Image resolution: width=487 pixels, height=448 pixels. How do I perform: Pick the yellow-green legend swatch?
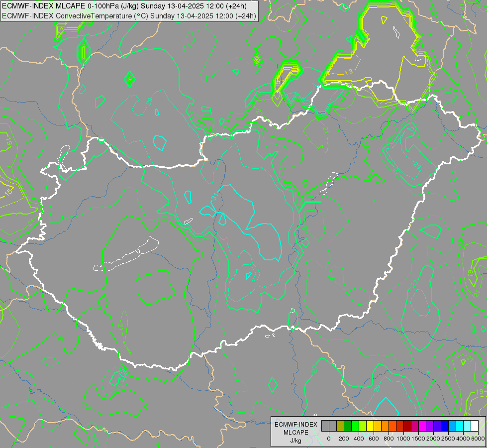(363, 426)
